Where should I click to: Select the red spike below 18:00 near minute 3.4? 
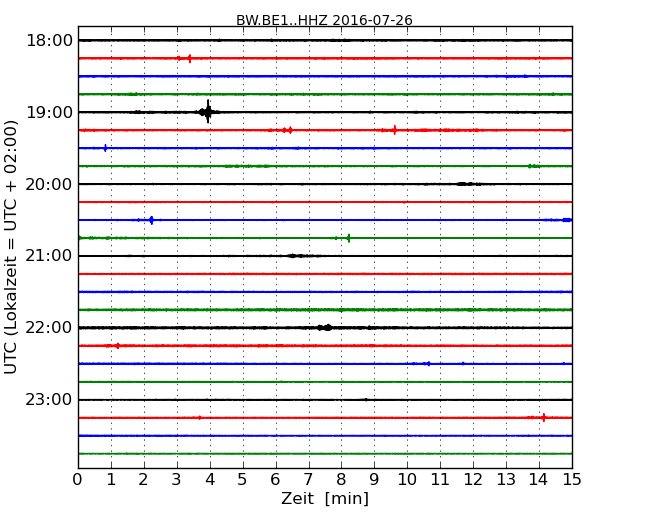pos(189,58)
